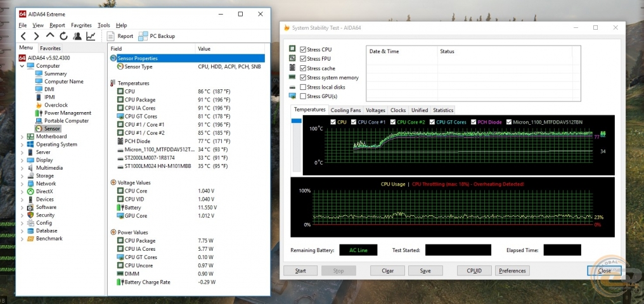Open PC Backup from the toolbar

click(x=157, y=36)
